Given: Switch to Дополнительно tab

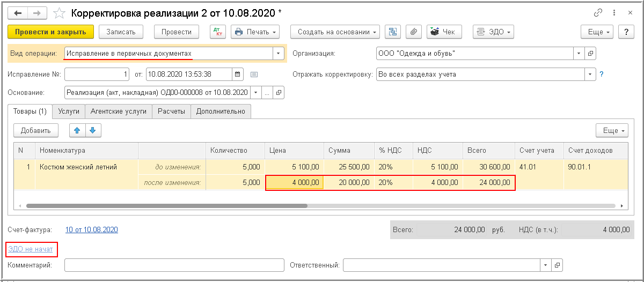Looking at the screenshot, I should click(x=221, y=111).
